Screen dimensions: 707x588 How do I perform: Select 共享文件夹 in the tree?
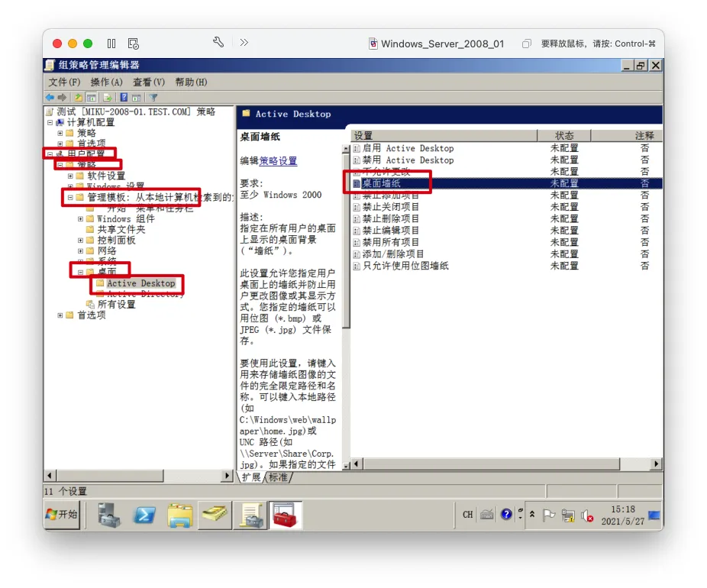pos(121,229)
